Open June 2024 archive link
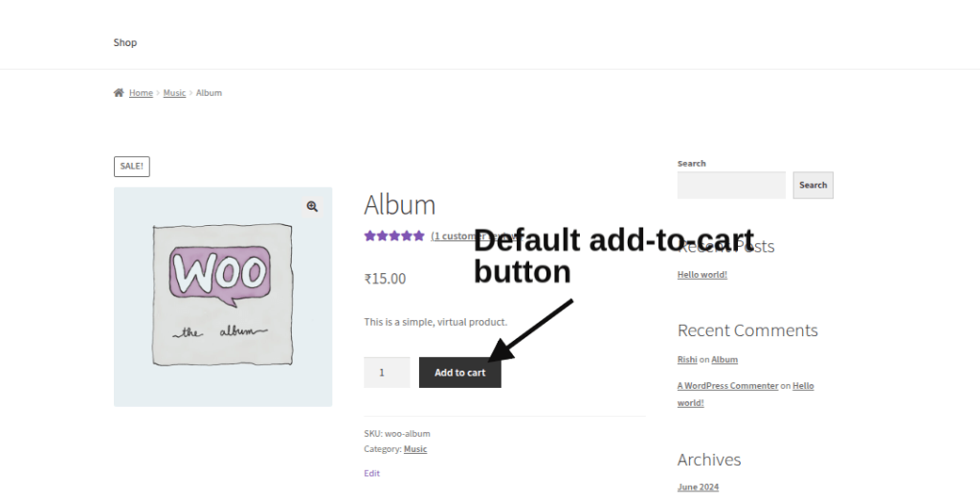Image resolution: width=980 pixels, height=499 pixels. click(698, 488)
